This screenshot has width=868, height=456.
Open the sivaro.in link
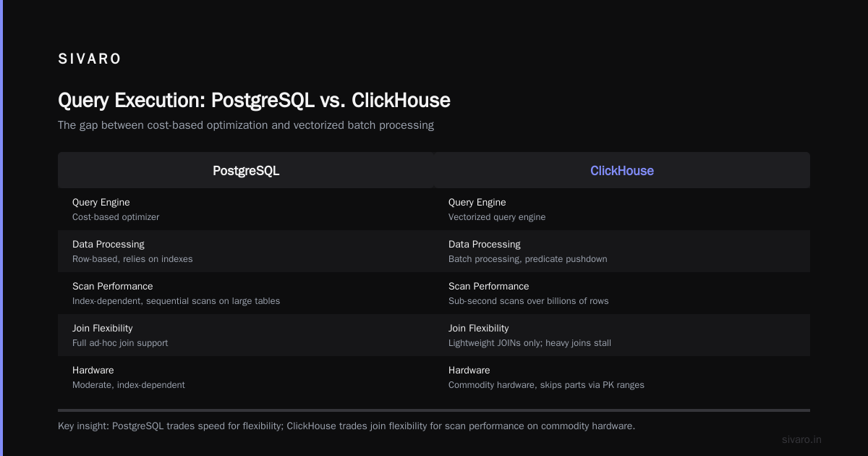point(801,439)
